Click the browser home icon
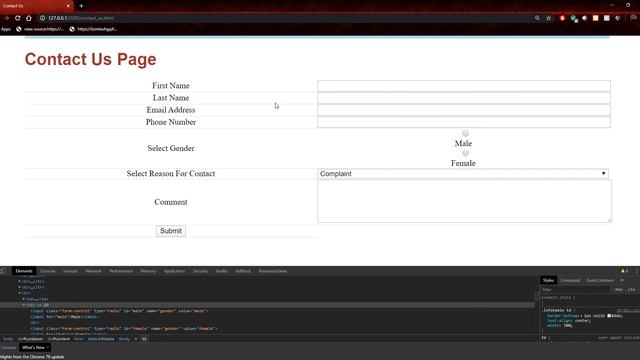Viewport: 640px width, 360px height. (x=29, y=18)
